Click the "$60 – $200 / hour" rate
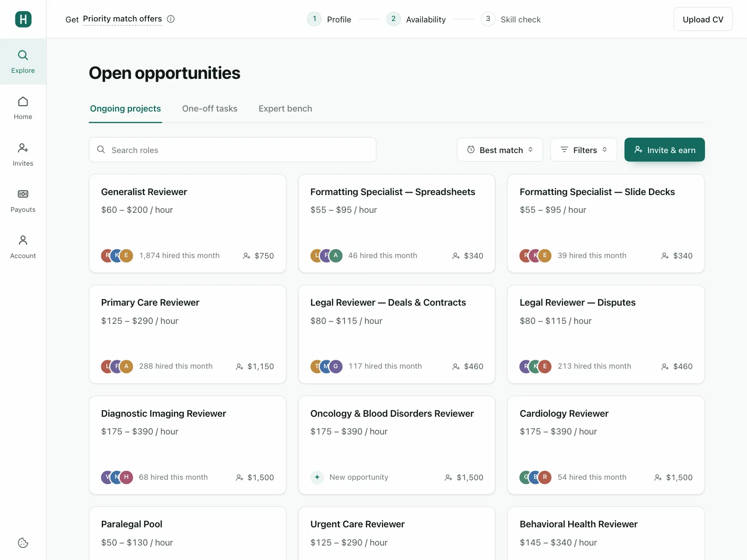747x560 pixels. click(x=137, y=210)
